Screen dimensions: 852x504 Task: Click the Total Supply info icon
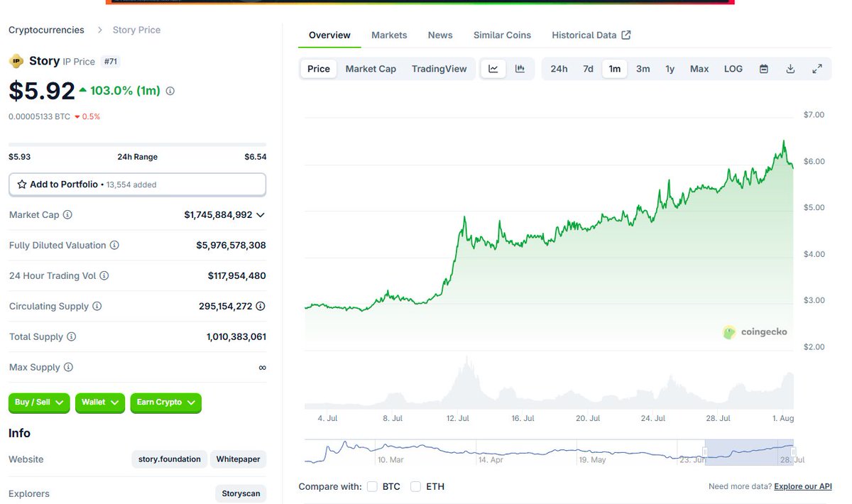pyautogui.click(x=71, y=336)
